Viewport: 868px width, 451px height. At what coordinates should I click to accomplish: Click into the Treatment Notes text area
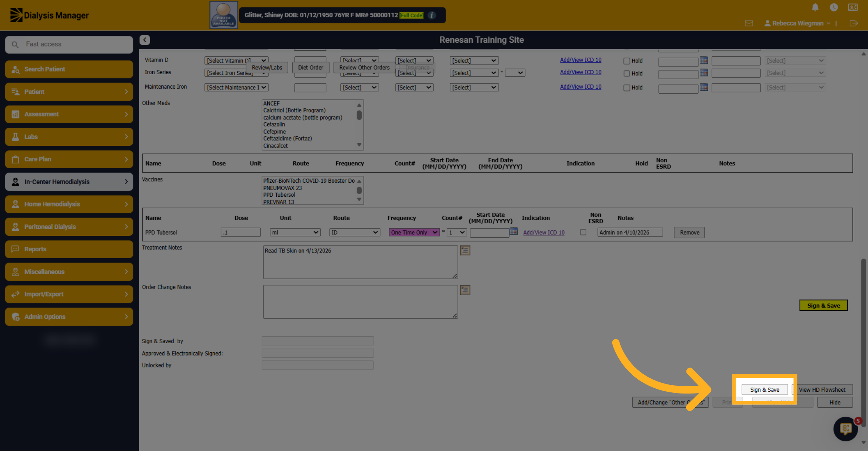tap(360, 262)
